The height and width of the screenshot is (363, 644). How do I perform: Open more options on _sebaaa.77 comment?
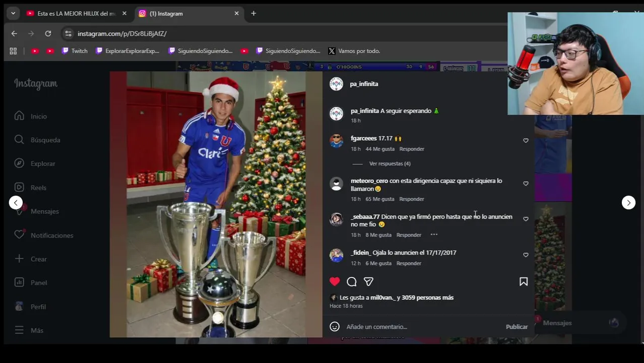(x=434, y=234)
